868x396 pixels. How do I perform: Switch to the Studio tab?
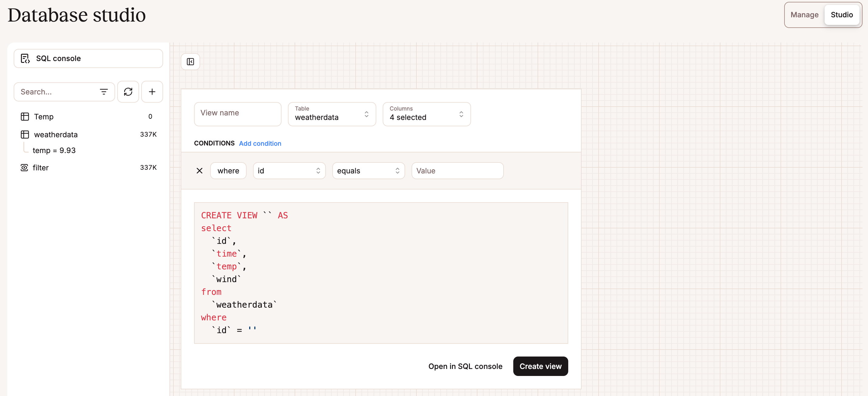point(841,15)
